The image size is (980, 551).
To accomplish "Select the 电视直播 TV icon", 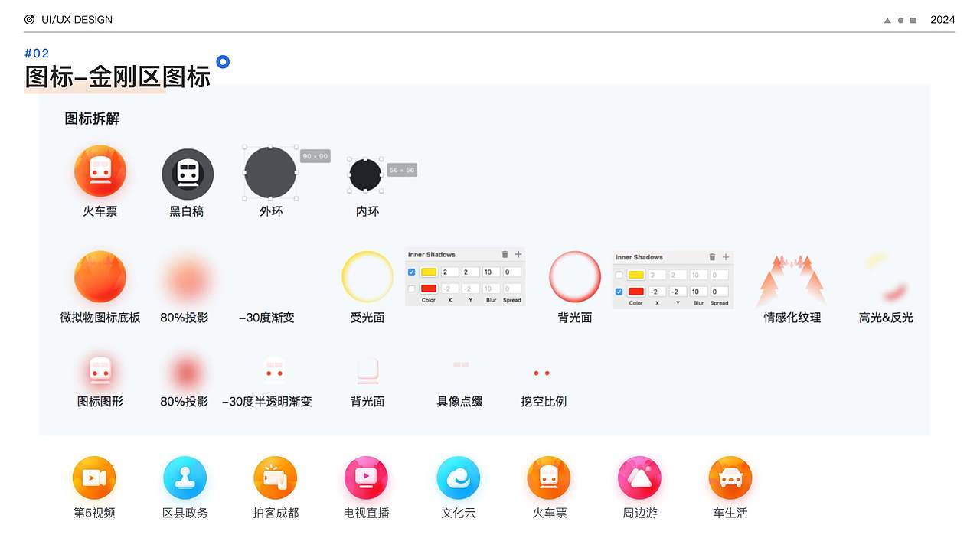I will [x=366, y=478].
